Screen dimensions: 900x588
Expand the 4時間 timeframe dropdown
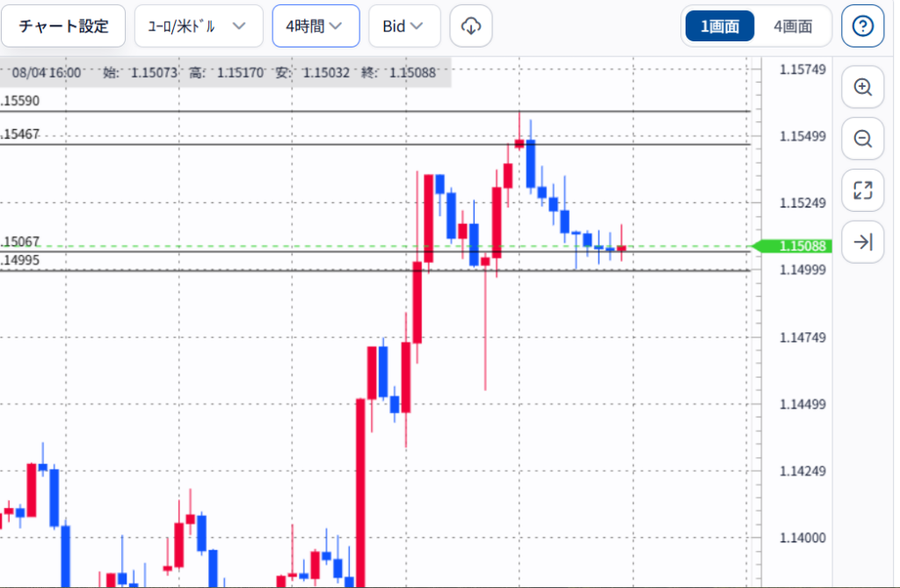[316, 25]
